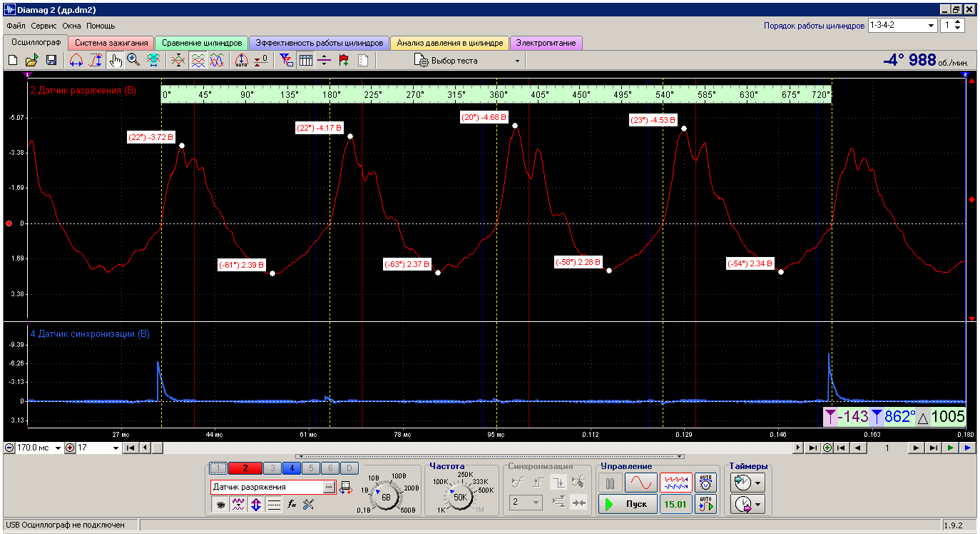Select channel 5 button
This screenshot has height=534, width=980.
point(310,468)
